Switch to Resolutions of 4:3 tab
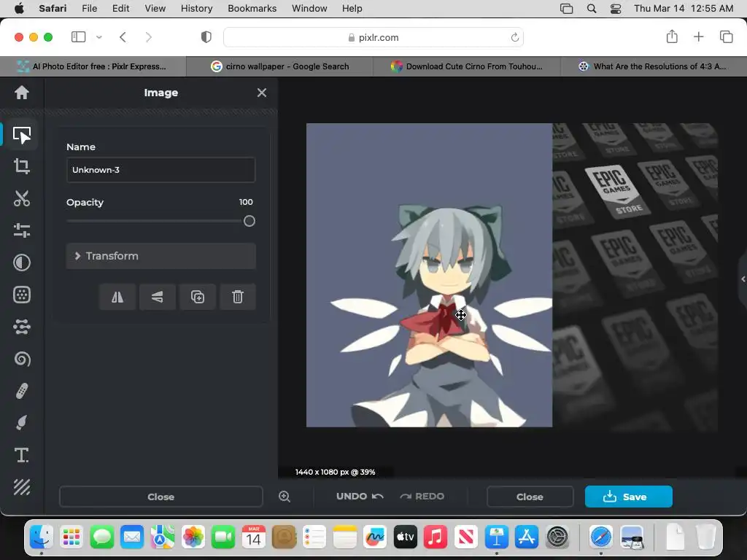This screenshot has width=747, height=560. tap(654, 66)
